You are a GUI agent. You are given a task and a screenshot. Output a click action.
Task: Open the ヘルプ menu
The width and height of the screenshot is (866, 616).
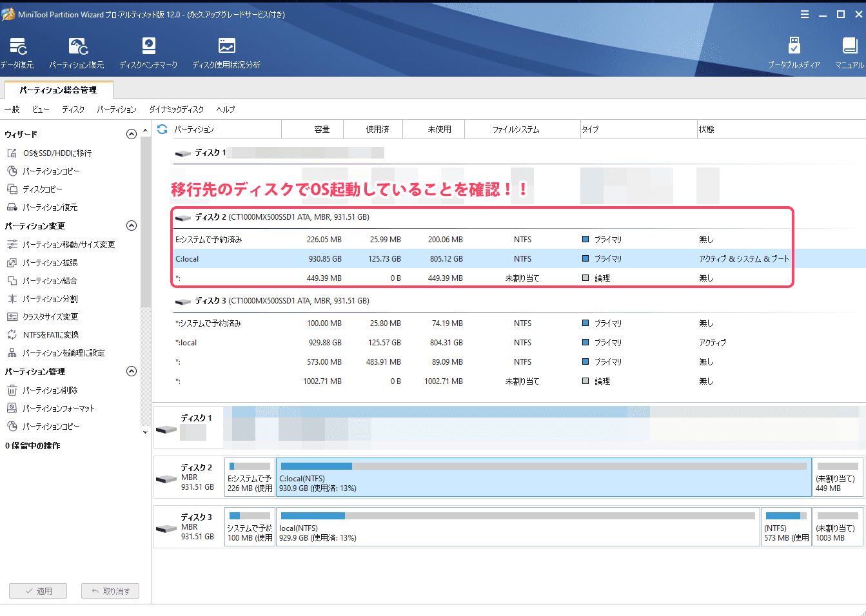click(x=226, y=110)
